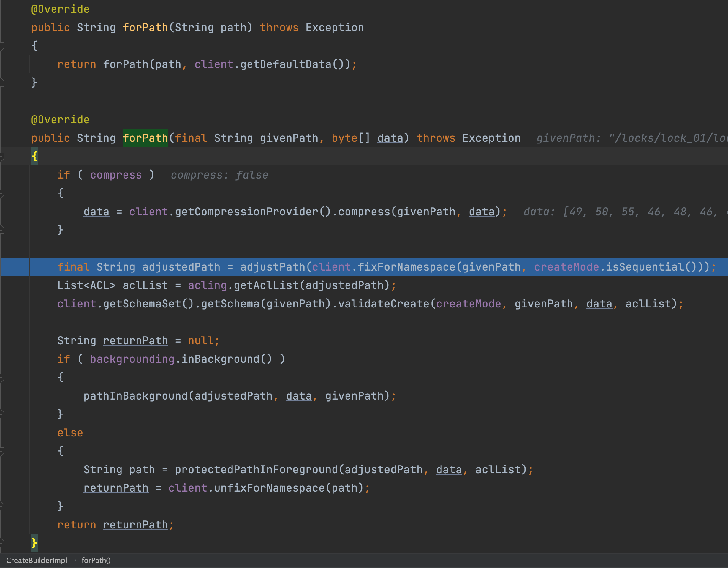Click the 'compress' variable in the if condition
Image resolution: width=728 pixels, height=568 pixels.
click(x=116, y=175)
